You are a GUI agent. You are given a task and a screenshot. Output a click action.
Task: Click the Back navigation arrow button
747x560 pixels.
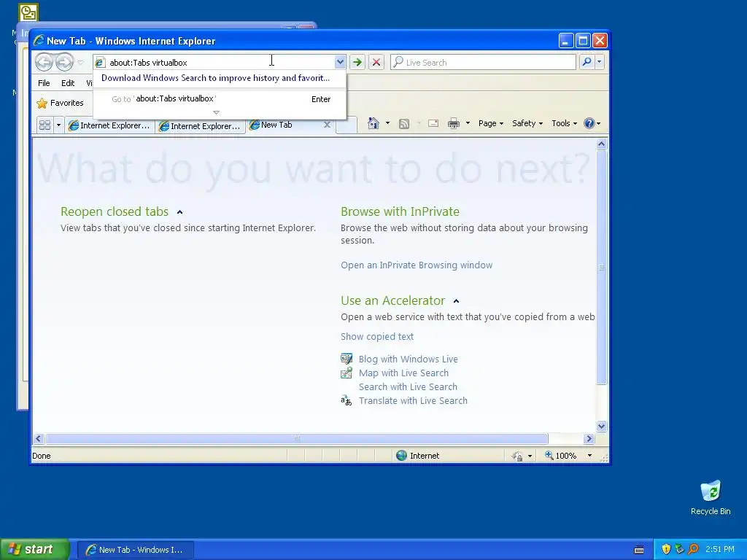pyautogui.click(x=44, y=62)
